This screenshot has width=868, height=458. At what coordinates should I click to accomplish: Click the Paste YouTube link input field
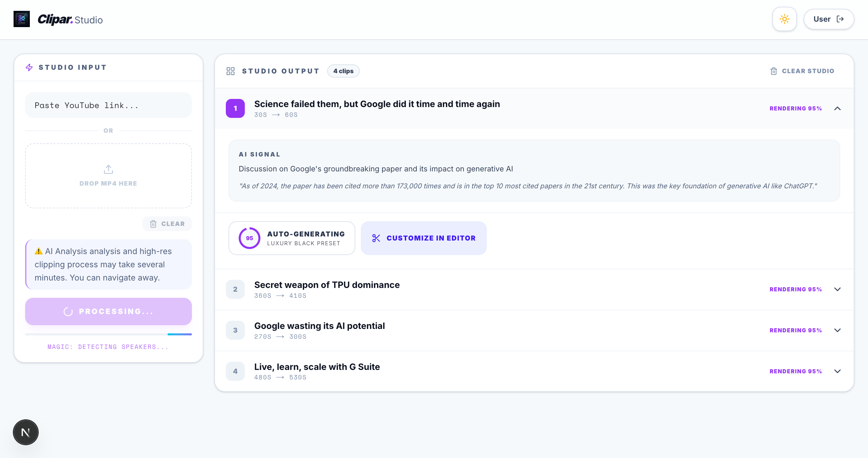[108, 105]
